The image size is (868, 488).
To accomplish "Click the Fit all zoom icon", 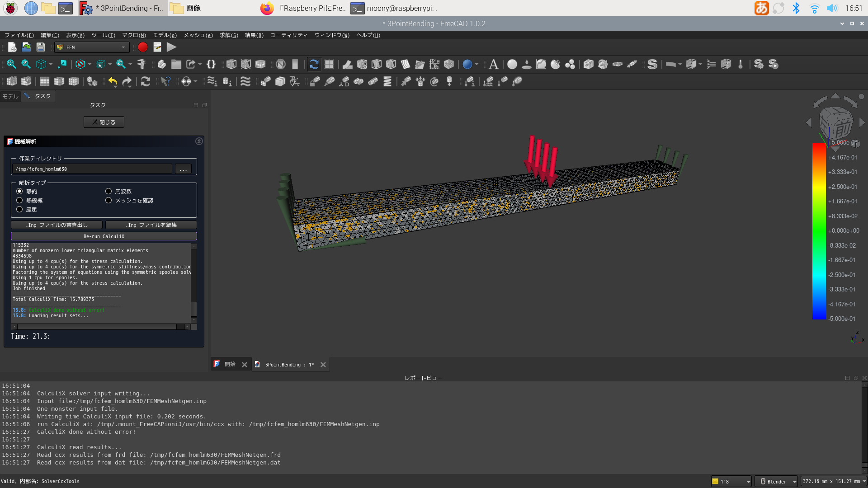I will pos(11,64).
